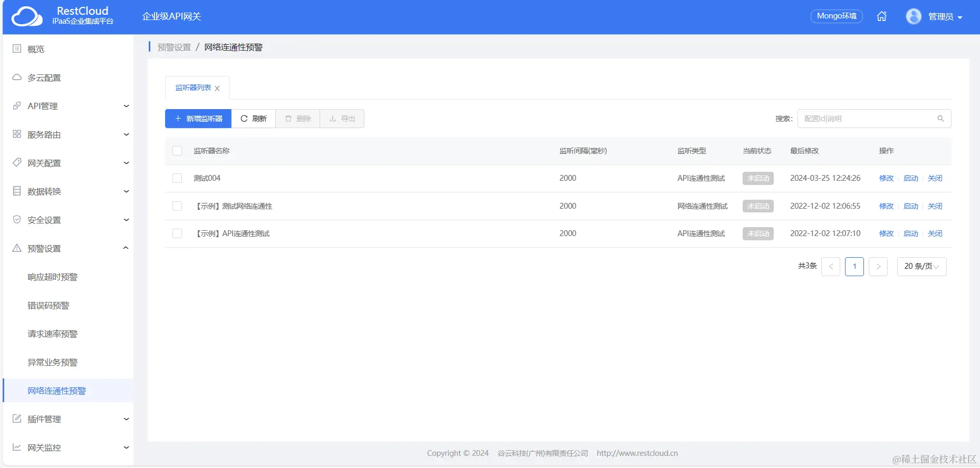Click the 监听器名称 column header
Image resolution: width=980 pixels, height=468 pixels.
212,151
